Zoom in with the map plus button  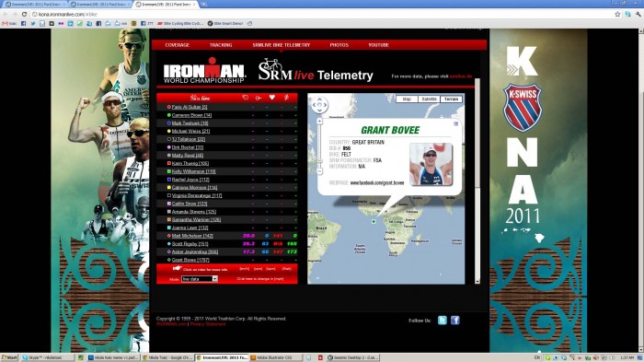point(319,121)
